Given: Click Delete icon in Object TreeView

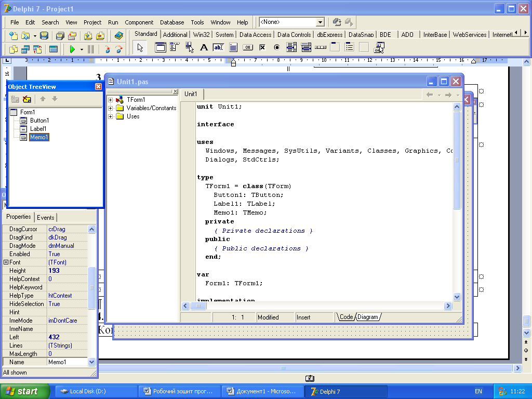Looking at the screenshot, I should 27,99.
